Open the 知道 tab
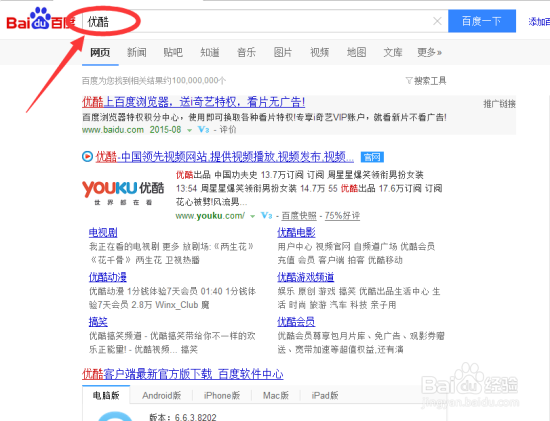This screenshot has width=550, height=421. click(x=210, y=52)
